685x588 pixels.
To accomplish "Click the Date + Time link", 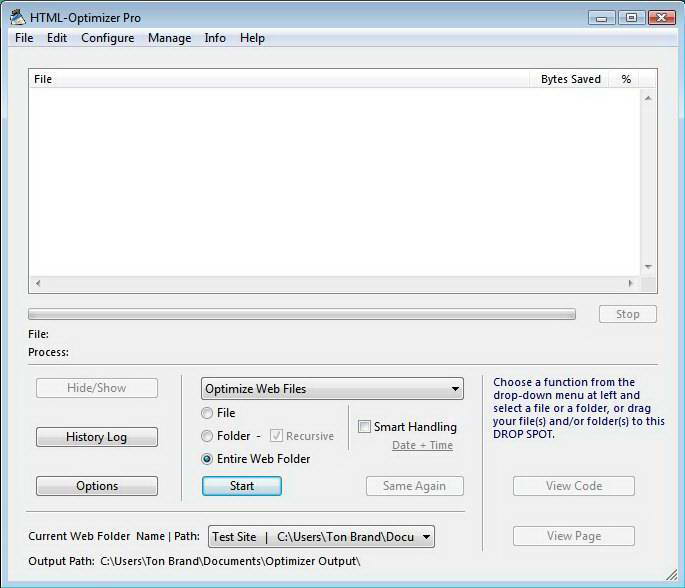I will [x=422, y=445].
